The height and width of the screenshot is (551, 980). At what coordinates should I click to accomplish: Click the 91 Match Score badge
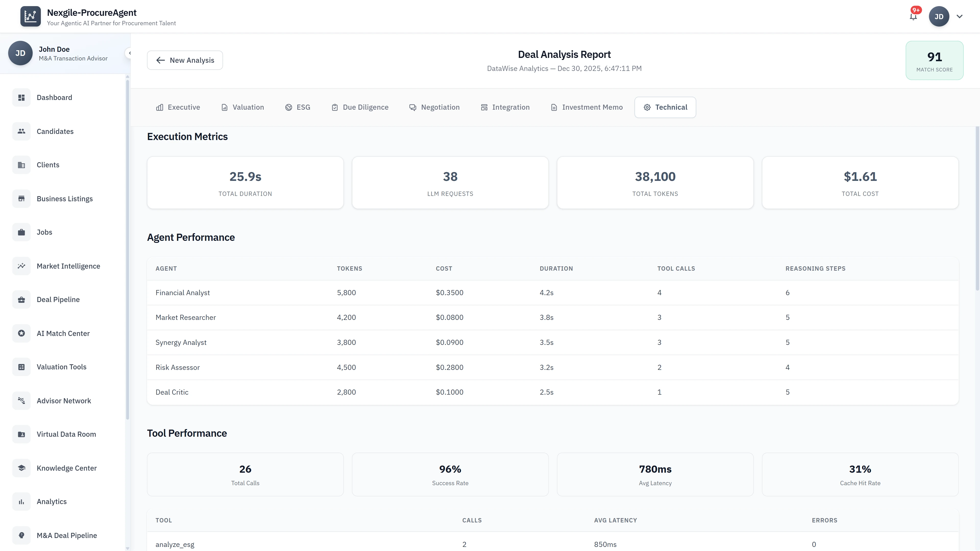pos(934,60)
